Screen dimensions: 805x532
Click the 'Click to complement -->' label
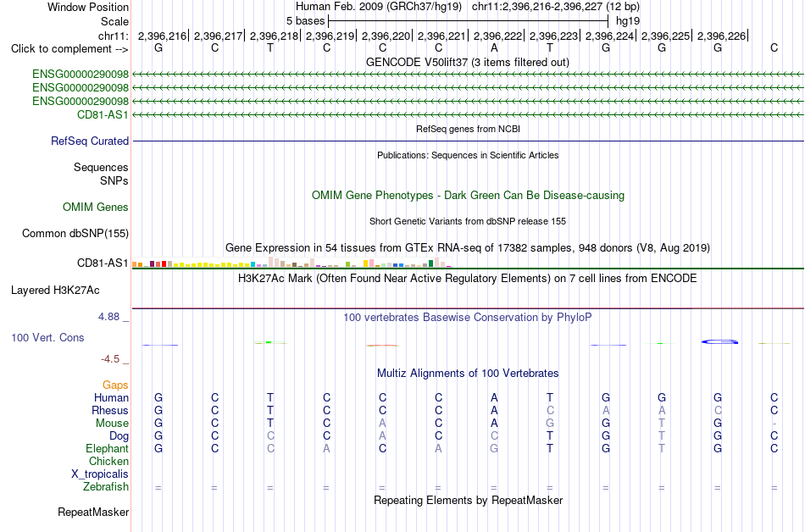[x=69, y=49]
